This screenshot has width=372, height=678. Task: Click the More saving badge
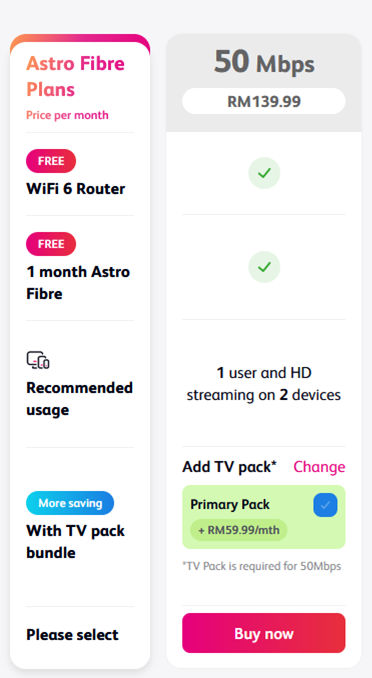(70, 503)
